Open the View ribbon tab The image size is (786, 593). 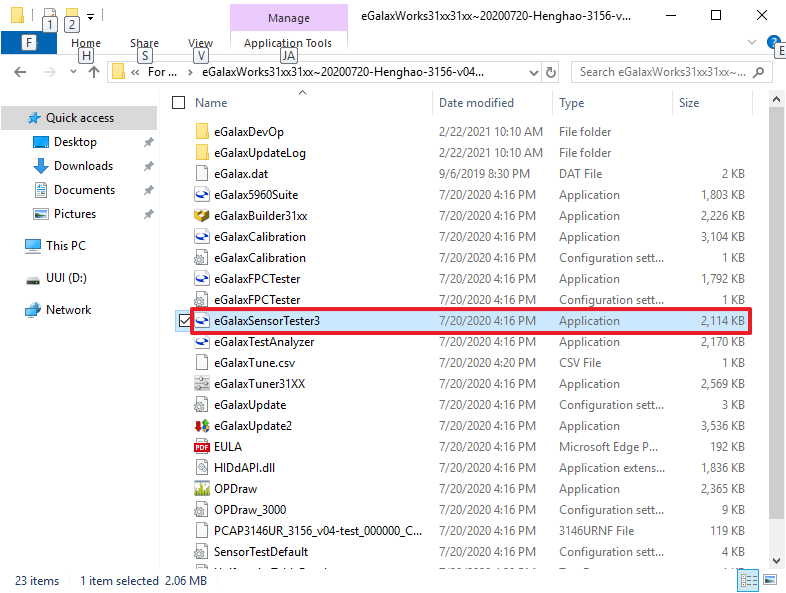tap(201, 43)
